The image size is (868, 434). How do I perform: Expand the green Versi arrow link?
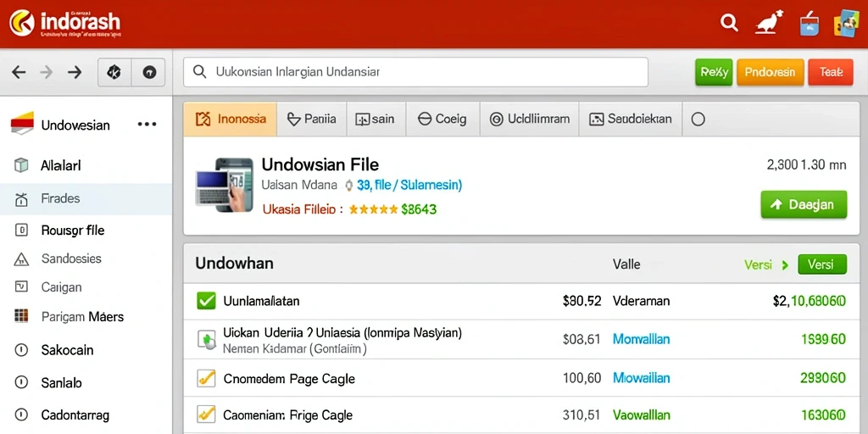pos(766,264)
